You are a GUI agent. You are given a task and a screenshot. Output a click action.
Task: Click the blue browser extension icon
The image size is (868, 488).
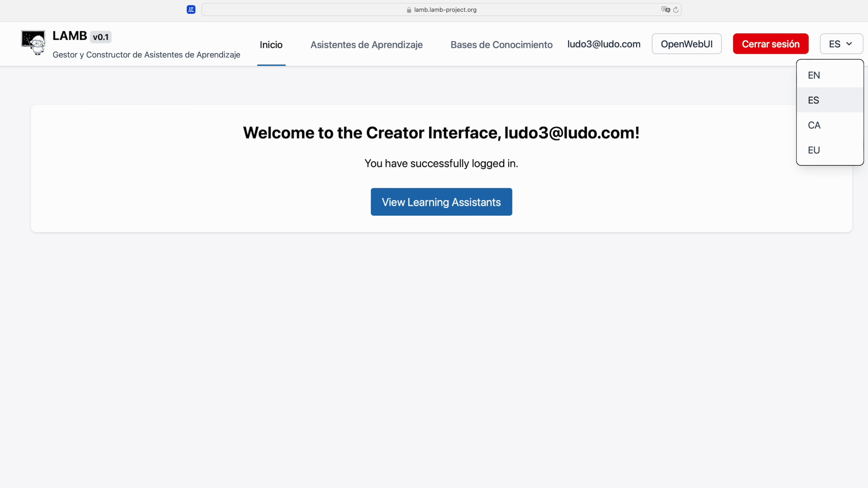tap(191, 10)
